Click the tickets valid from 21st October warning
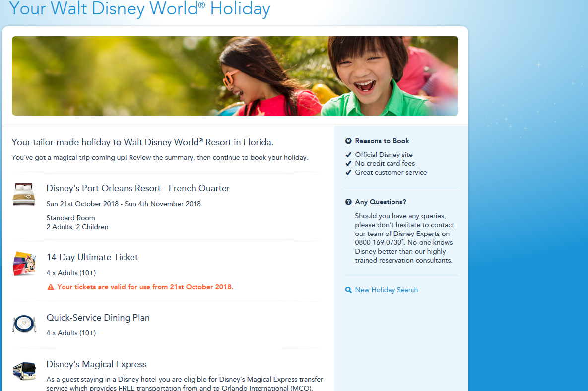 pyautogui.click(x=145, y=287)
